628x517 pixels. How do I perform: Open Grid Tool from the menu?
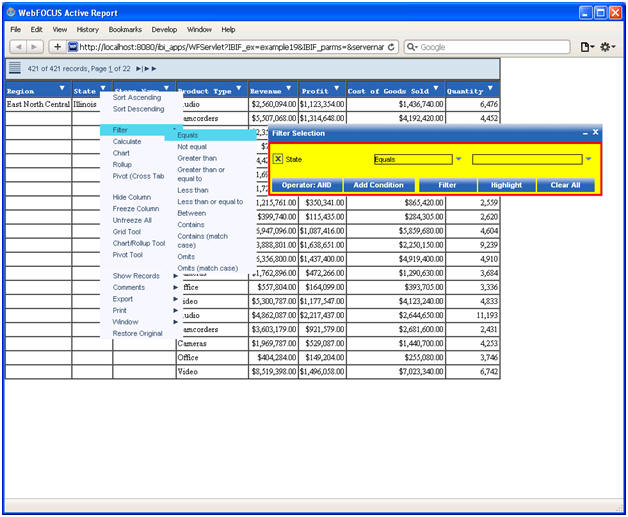pyautogui.click(x=127, y=231)
